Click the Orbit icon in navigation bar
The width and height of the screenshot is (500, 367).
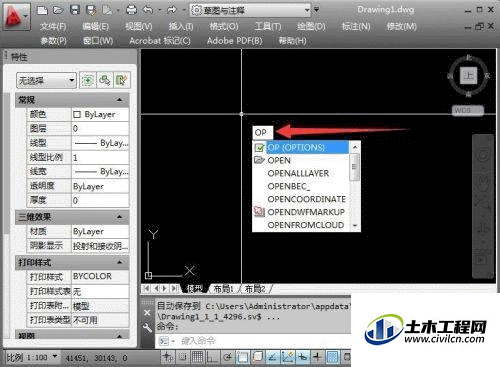click(x=482, y=228)
